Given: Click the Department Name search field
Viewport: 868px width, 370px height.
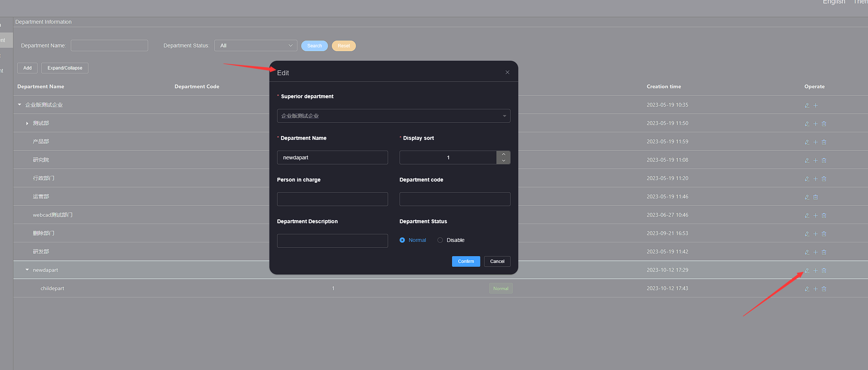Looking at the screenshot, I should pyautogui.click(x=109, y=45).
